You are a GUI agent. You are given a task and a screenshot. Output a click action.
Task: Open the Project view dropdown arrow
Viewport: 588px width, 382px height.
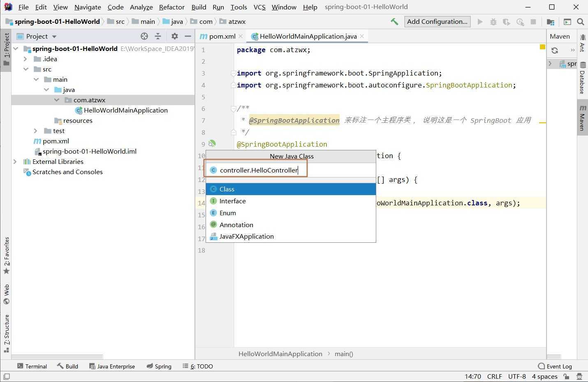click(x=54, y=37)
